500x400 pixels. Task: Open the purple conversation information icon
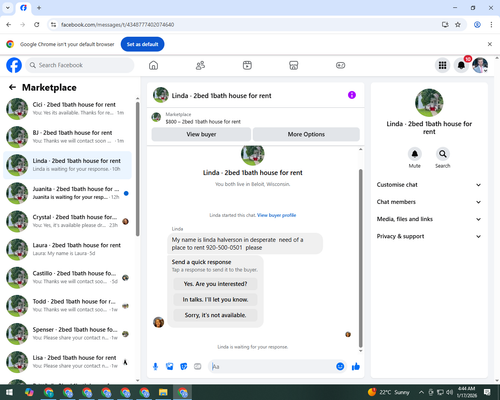(352, 95)
